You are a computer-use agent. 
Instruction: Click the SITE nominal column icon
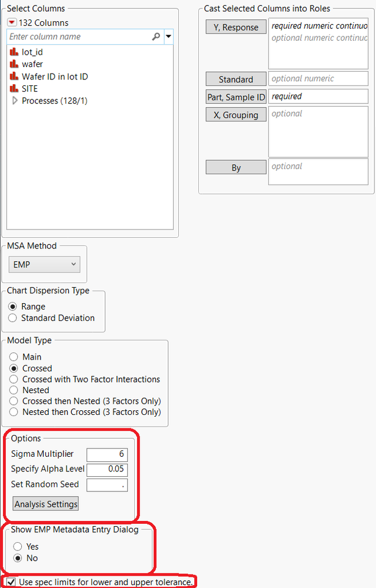tap(14, 88)
